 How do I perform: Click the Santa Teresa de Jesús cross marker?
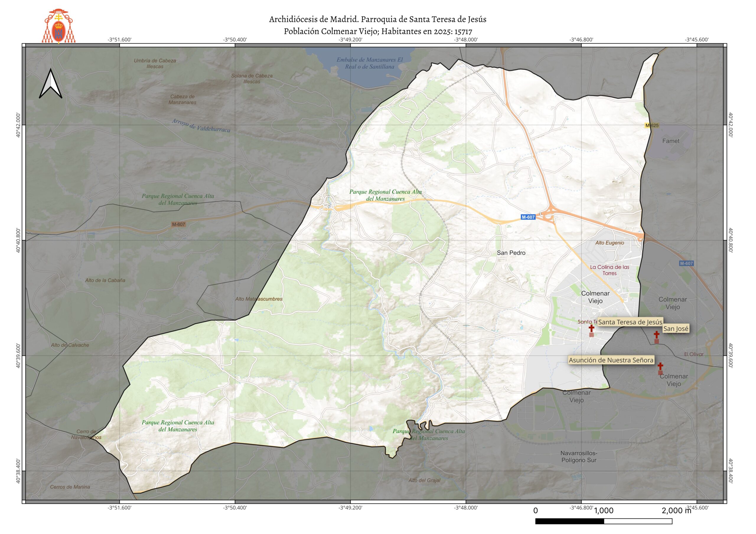(x=592, y=328)
